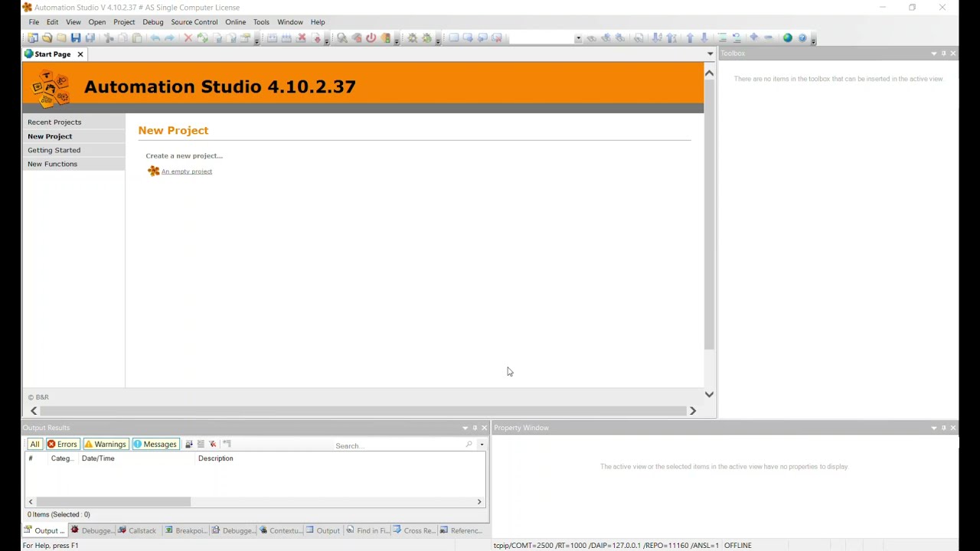Expand toolbar overflow arrow after Help icon
Screen dimensions: 980x551
coord(813,38)
